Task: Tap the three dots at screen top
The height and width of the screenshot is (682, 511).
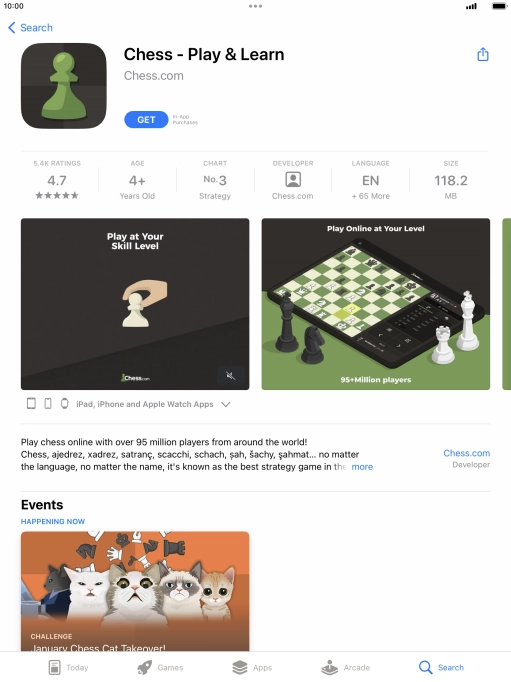Action: (255, 6)
